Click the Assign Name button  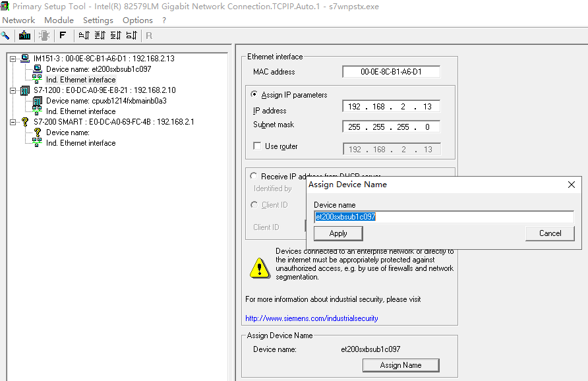[401, 365]
